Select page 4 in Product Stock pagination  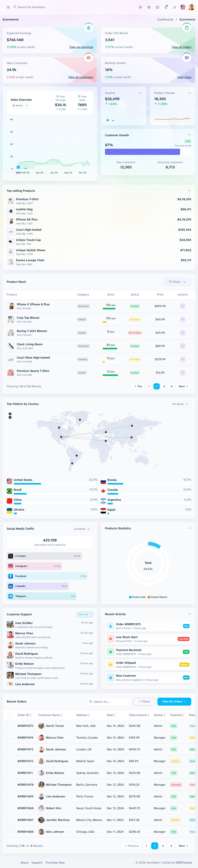click(x=172, y=387)
